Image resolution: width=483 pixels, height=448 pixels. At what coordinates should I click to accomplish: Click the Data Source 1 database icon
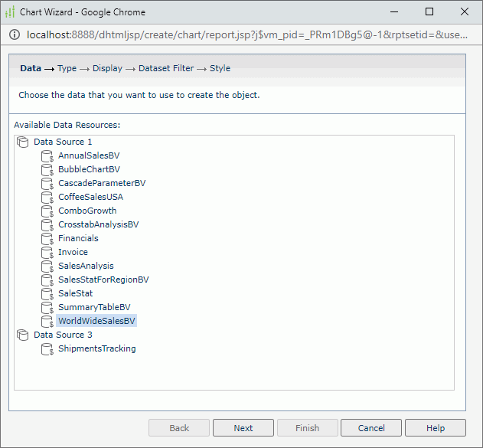(22, 142)
